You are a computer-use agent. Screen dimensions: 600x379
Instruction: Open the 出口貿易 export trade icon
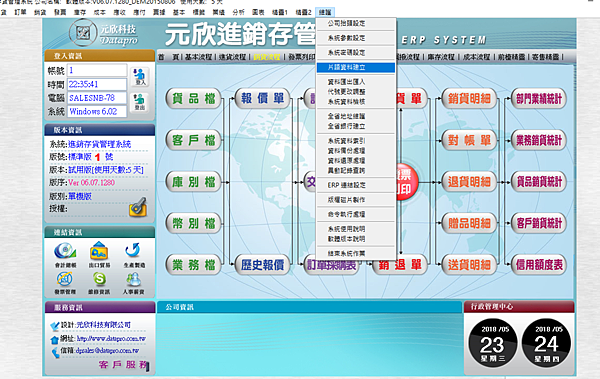pyautogui.click(x=99, y=254)
